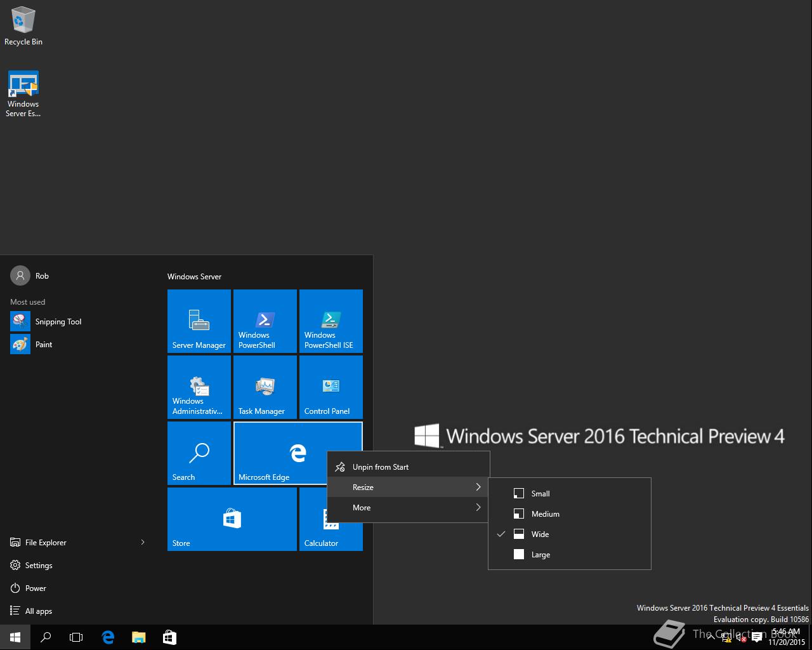This screenshot has height=650, width=812.
Task: Click the Windows Server group heading
Action: [194, 276]
